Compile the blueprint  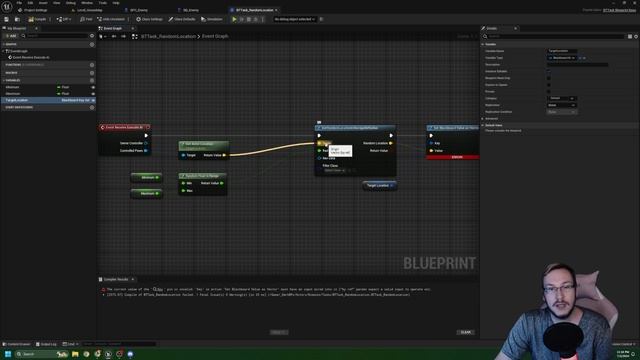click(37, 19)
